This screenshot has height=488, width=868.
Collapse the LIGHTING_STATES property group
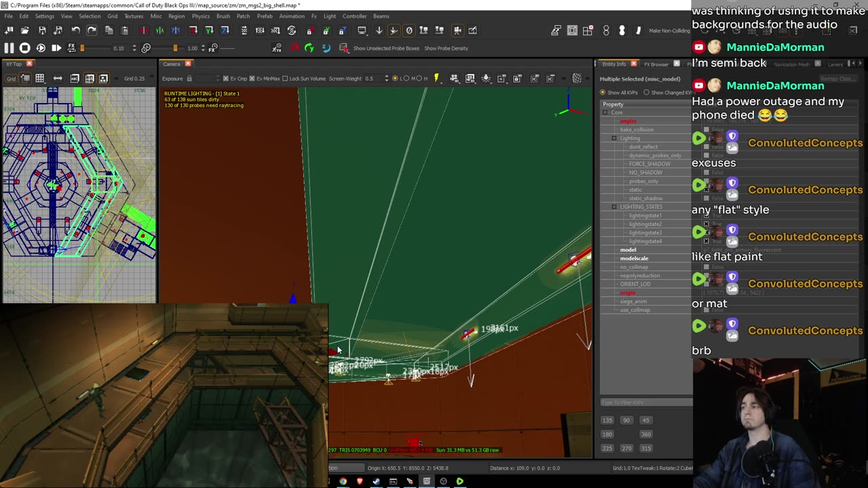pos(614,207)
